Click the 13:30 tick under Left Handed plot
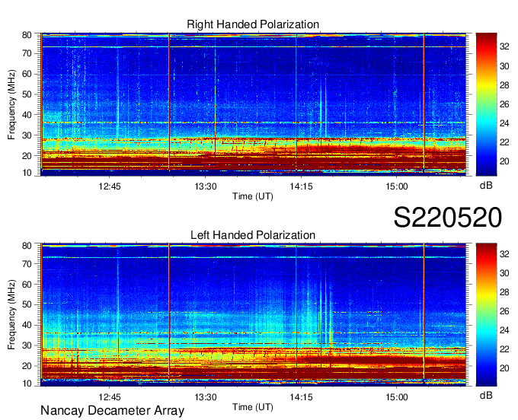 (206, 397)
